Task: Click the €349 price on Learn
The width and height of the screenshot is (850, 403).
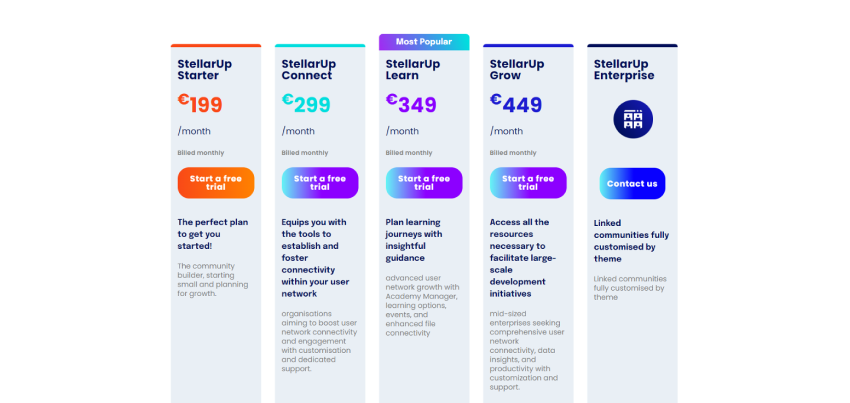Action: 409,104
